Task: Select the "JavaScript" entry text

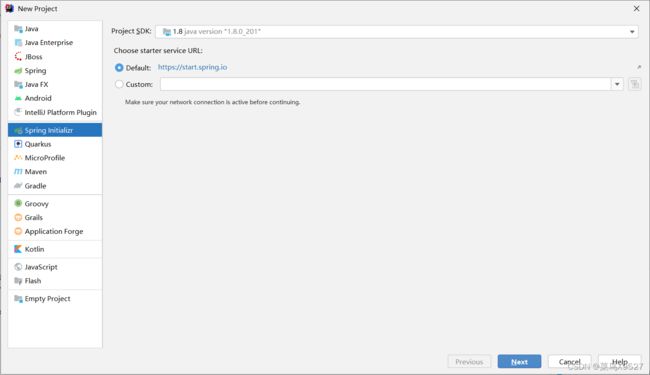Action: [41, 267]
